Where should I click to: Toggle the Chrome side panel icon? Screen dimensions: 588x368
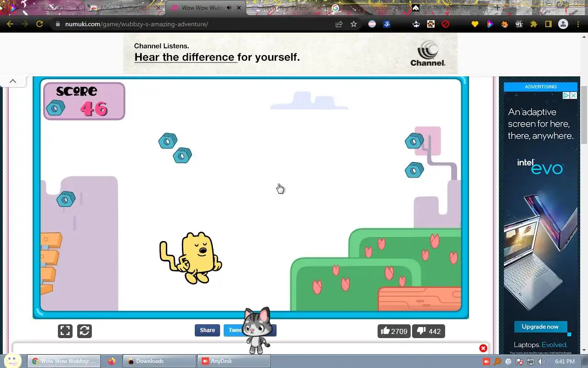(x=548, y=24)
